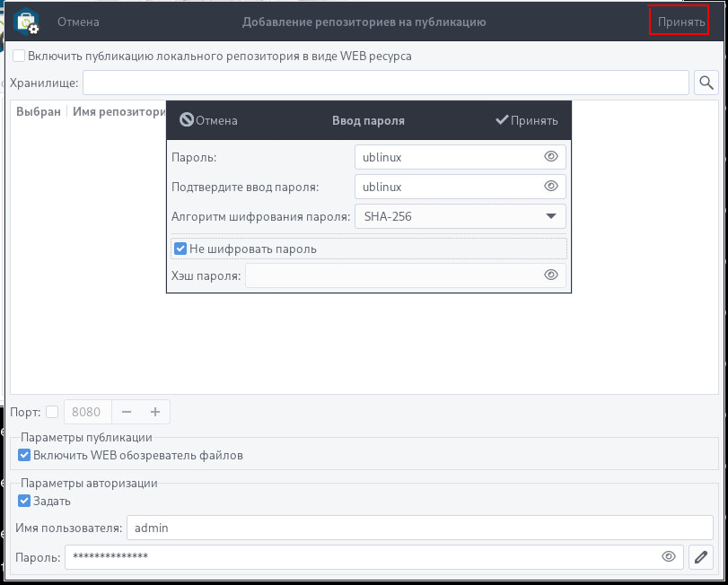Screen dimensions: 728x585
Task: Reveal the confirm password field text
Action: (550, 187)
